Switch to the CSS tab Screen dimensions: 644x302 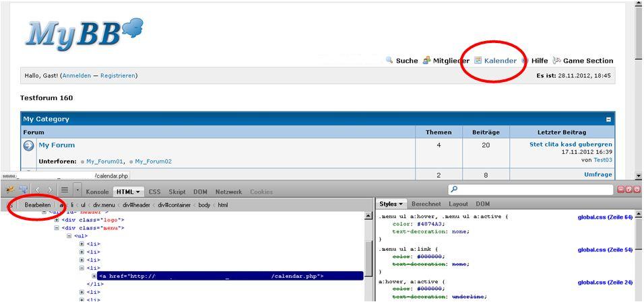click(154, 192)
